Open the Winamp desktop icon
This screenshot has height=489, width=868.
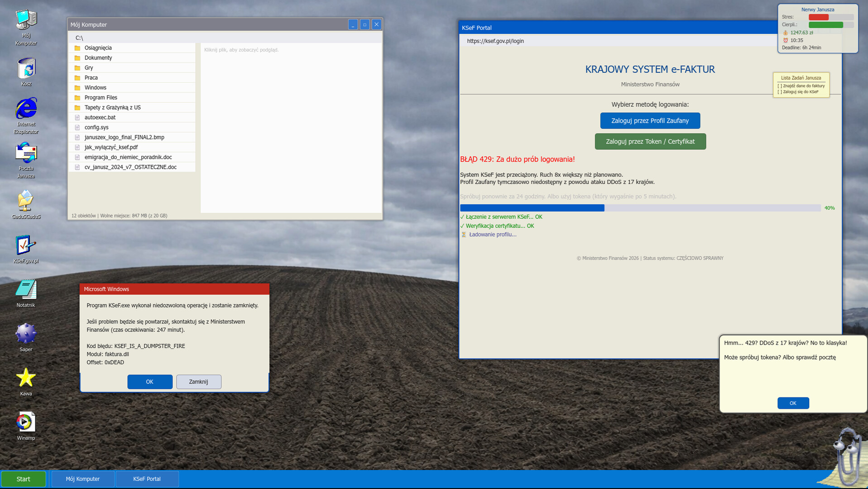[26, 422]
